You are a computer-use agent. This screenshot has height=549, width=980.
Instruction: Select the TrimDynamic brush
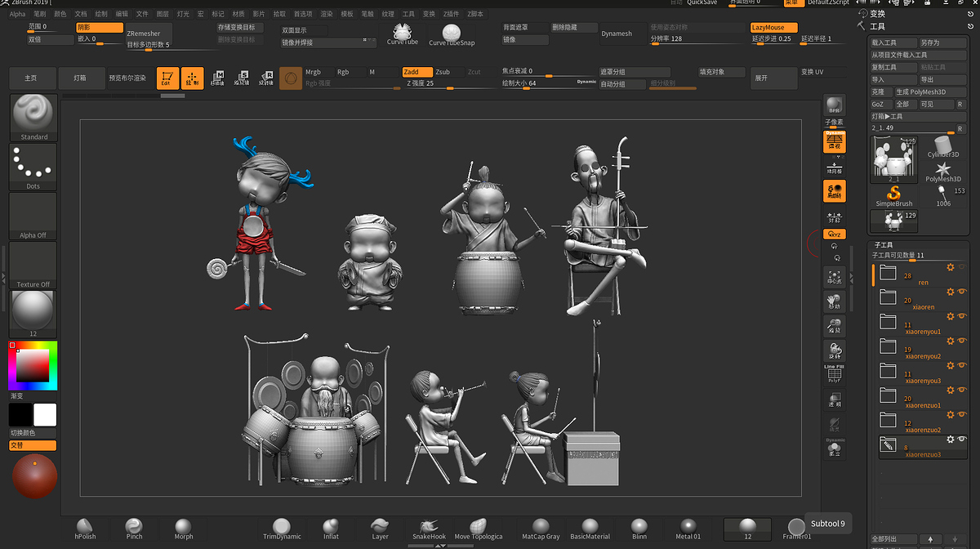[282, 529]
